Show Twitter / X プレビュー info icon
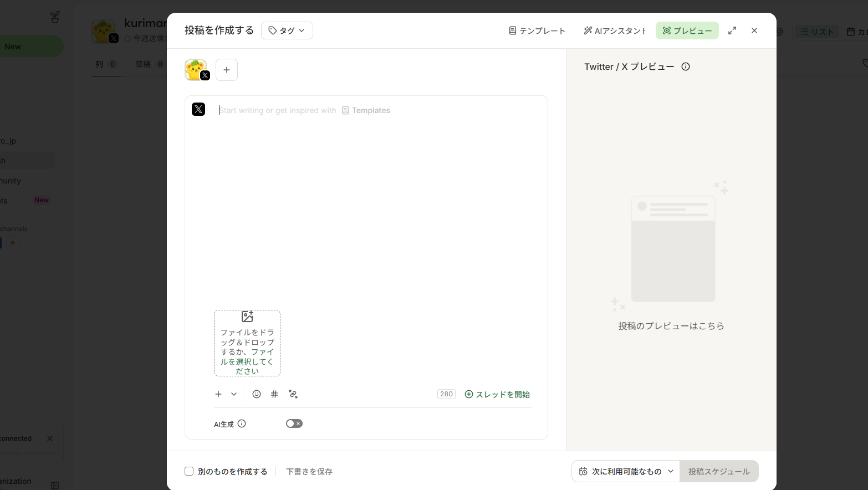 point(686,67)
